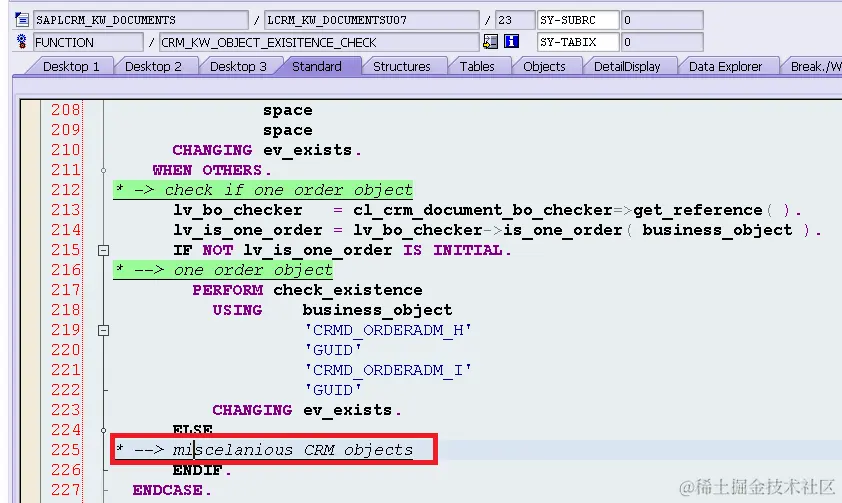Click the 'GUID' literal on line 222
The height and width of the screenshot is (503, 842).
coord(333,390)
